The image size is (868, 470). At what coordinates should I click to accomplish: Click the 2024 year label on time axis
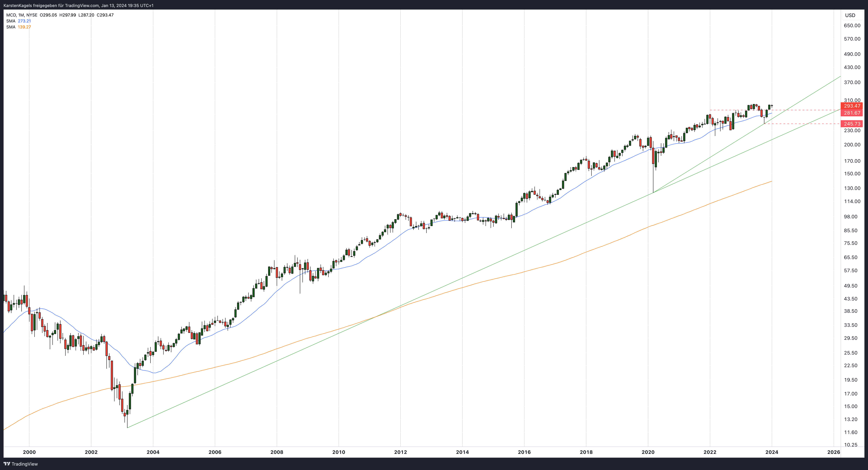pyautogui.click(x=772, y=452)
